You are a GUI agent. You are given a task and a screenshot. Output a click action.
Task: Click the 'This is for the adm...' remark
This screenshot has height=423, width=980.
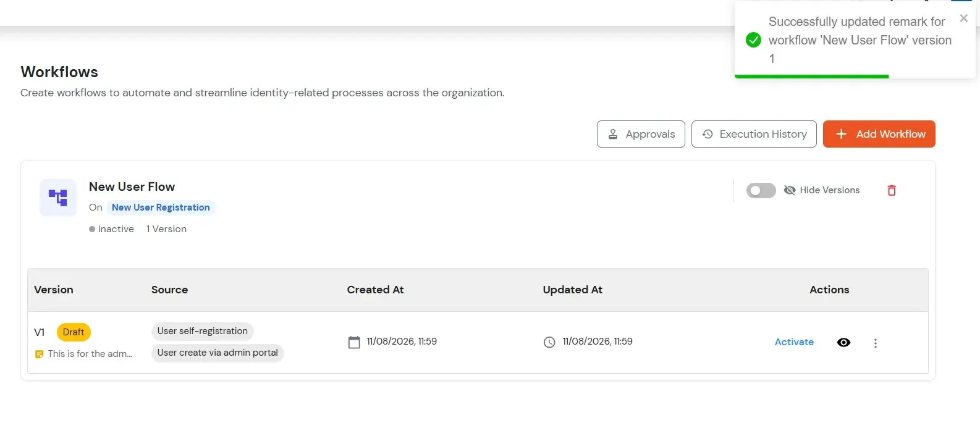click(x=90, y=354)
